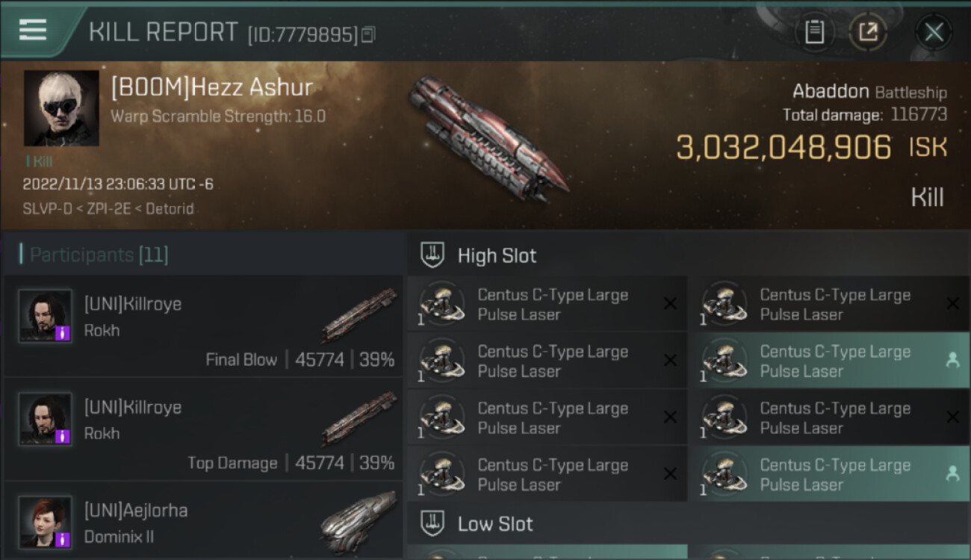Click Final Blow Killroye's purple info badge
Viewport: 971px width, 560px height.
click(x=63, y=333)
